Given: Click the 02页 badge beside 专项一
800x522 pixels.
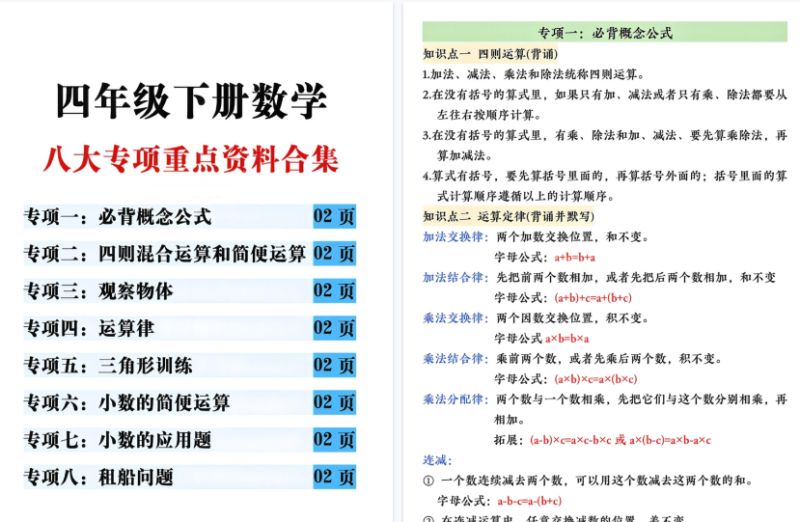Looking at the screenshot, I should pyautogui.click(x=334, y=216).
